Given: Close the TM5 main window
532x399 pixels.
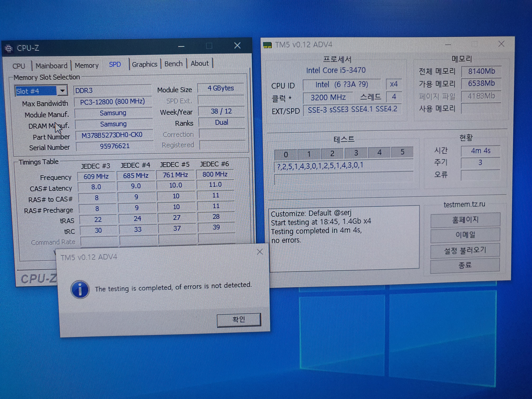Looking at the screenshot, I should coord(502,44).
